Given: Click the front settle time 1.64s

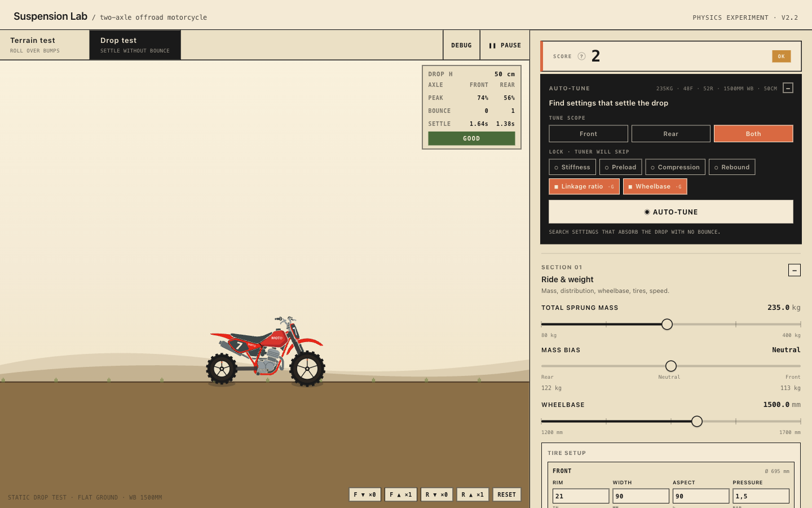Looking at the screenshot, I should [x=479, y=124].
